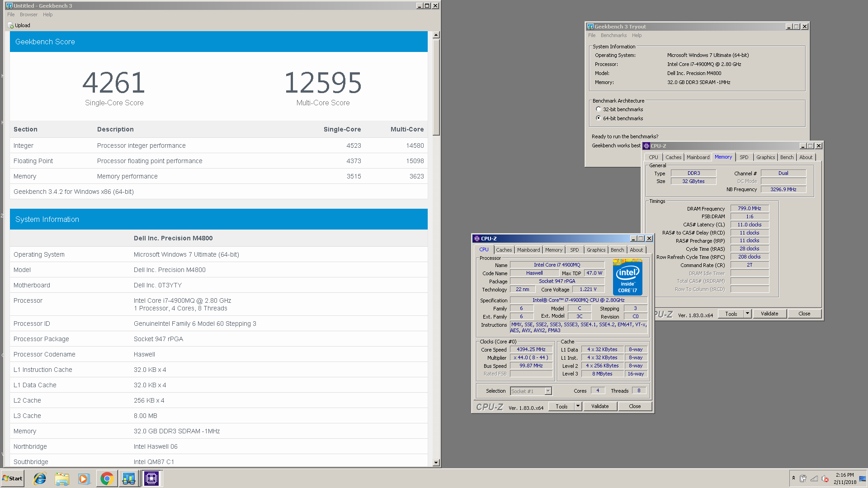The height and width of the screenshot is (488, 868).
Task: Open Internet Explorer from the taskbar
Action: click(40, 479)
